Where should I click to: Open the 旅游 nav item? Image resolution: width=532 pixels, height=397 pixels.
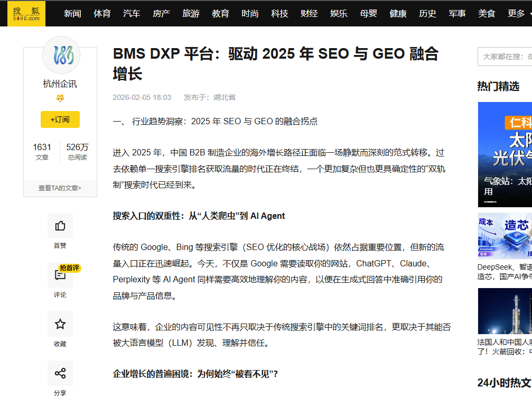coord(191,14)
